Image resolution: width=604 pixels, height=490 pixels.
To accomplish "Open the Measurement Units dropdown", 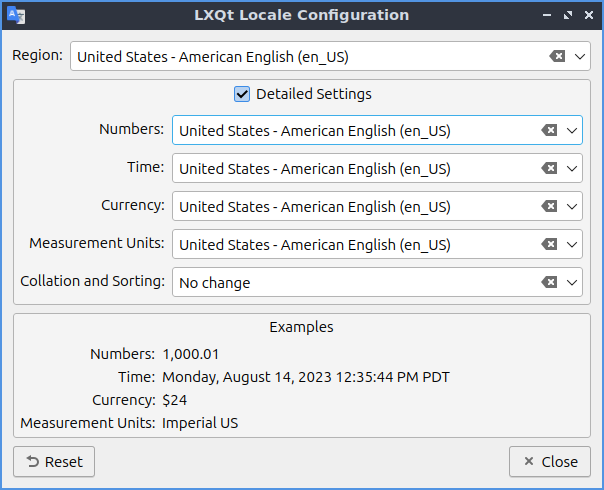I will [x=572, y=245].
